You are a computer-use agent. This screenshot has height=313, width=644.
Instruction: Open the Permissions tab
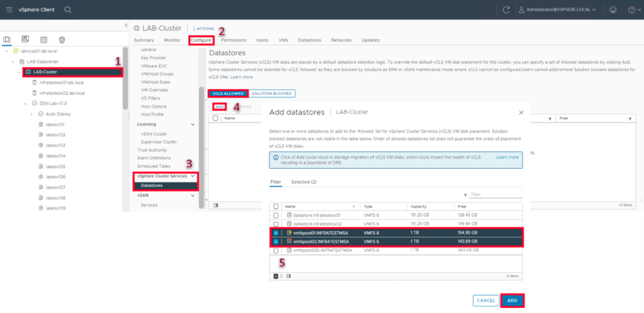[x=233, y=40]
